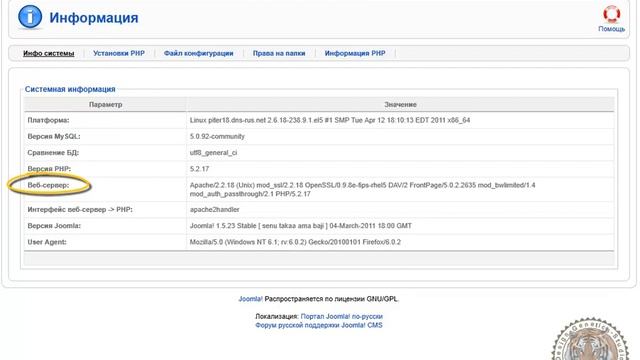The height and width of the screenshot is (360, 640).
Task: Click the Apache/2.2.18 web server value
Action: point(362,189)
